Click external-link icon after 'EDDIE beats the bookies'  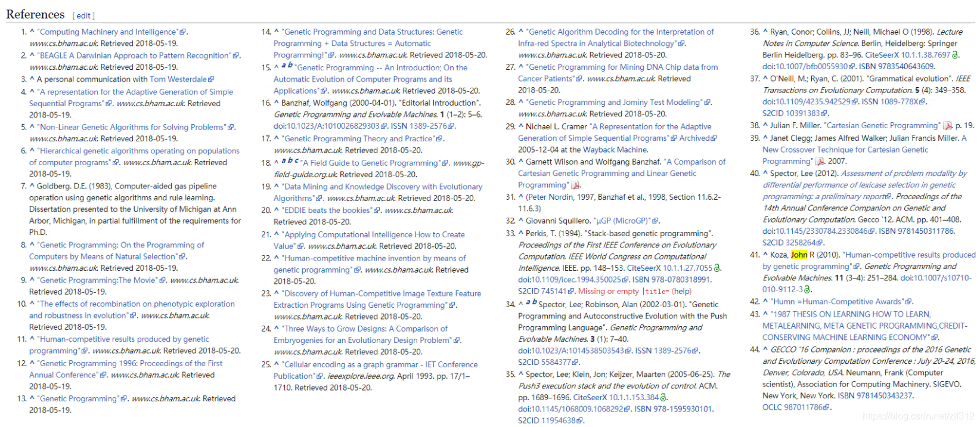377,211
